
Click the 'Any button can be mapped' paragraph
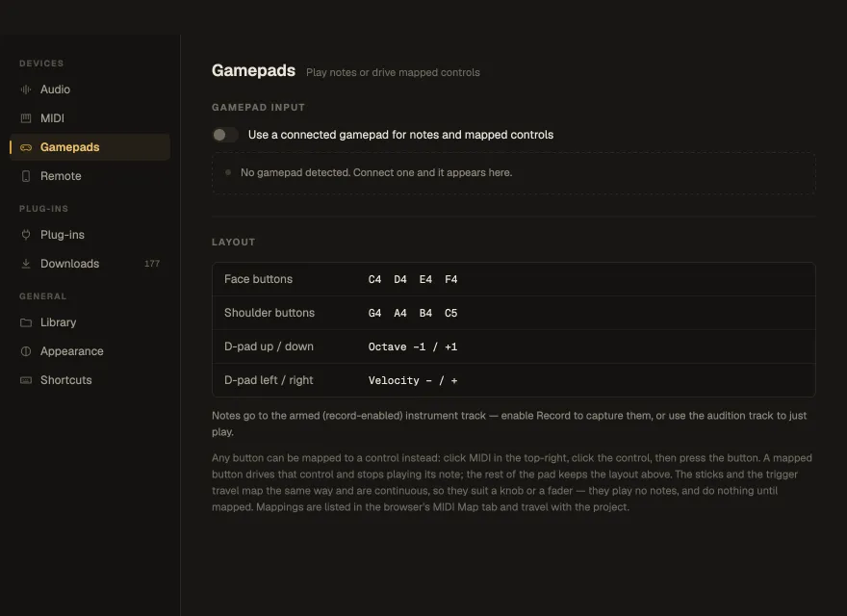tap(511, 482)
